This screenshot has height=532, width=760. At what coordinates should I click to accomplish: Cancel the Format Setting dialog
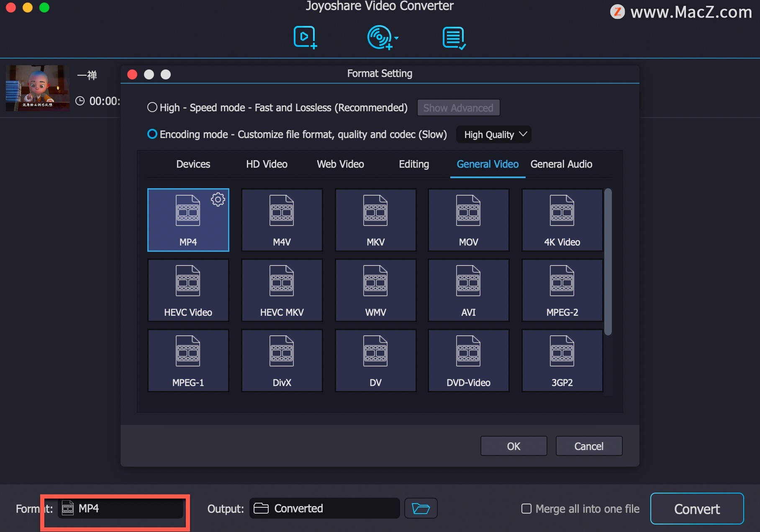(589, 446)
